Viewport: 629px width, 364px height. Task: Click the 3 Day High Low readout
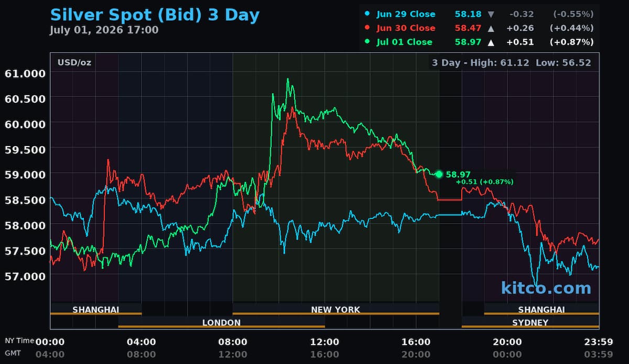tap(512, 63)
